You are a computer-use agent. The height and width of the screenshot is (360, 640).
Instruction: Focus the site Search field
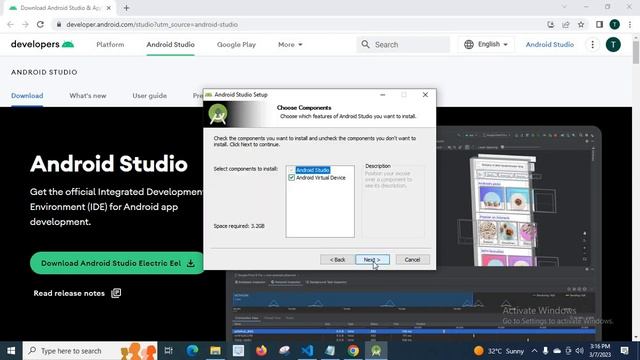403,44
